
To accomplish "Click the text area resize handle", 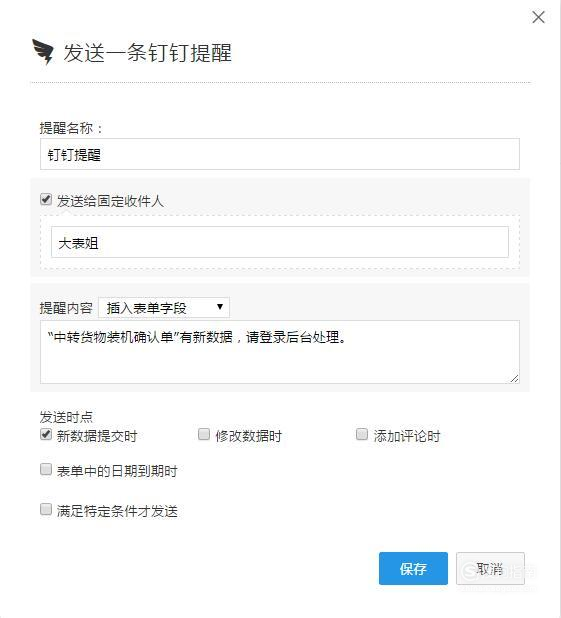I will click(x=514, y=378).
